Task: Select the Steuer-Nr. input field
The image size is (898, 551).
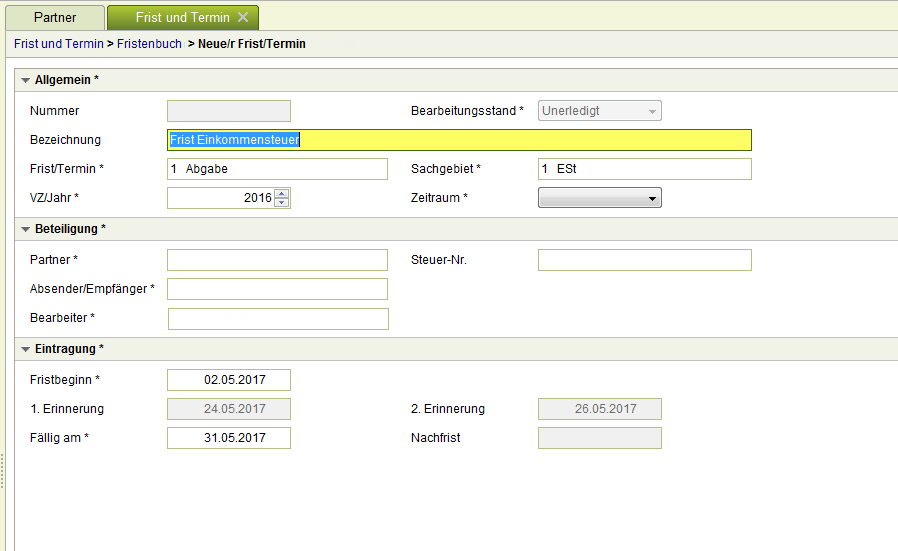Action: (644, 260)
